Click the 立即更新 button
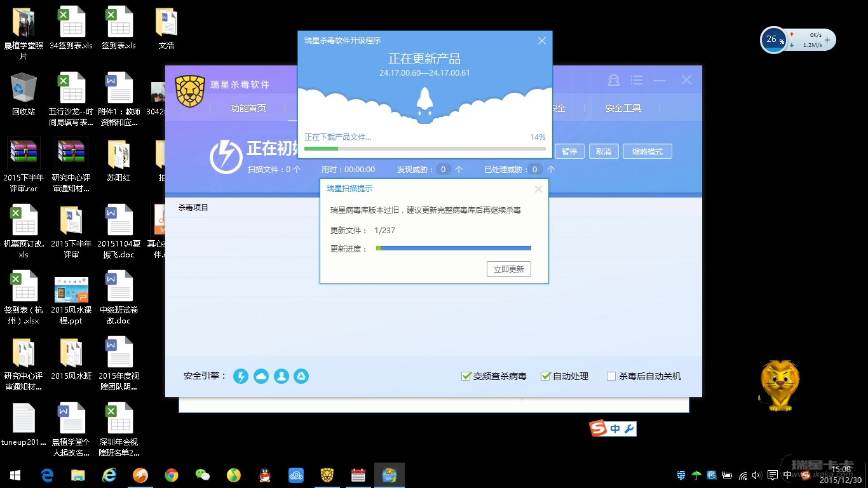868x488 pixels. [509, 269]
